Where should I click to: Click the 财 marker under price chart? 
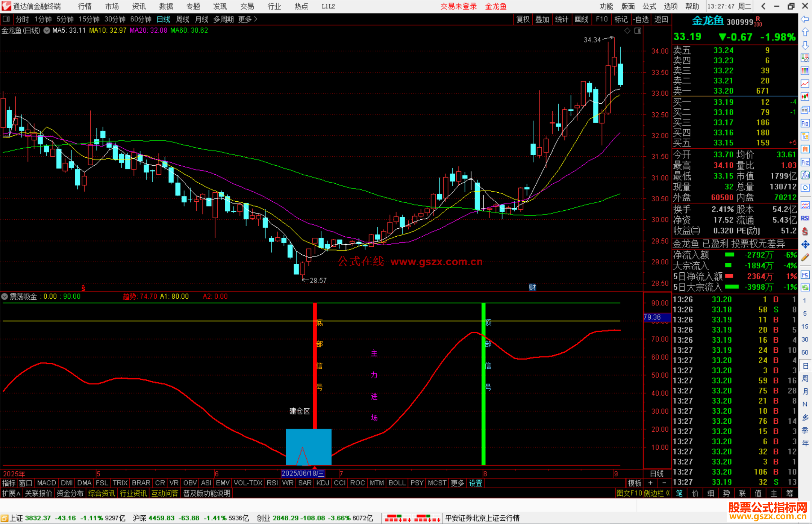click(532, 287)
